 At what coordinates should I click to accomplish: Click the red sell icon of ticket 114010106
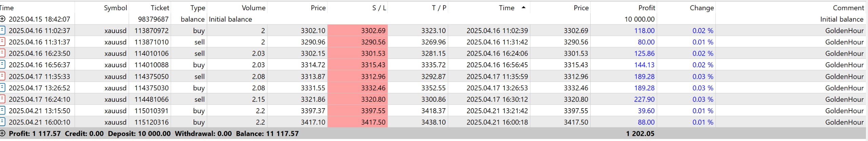2,53
